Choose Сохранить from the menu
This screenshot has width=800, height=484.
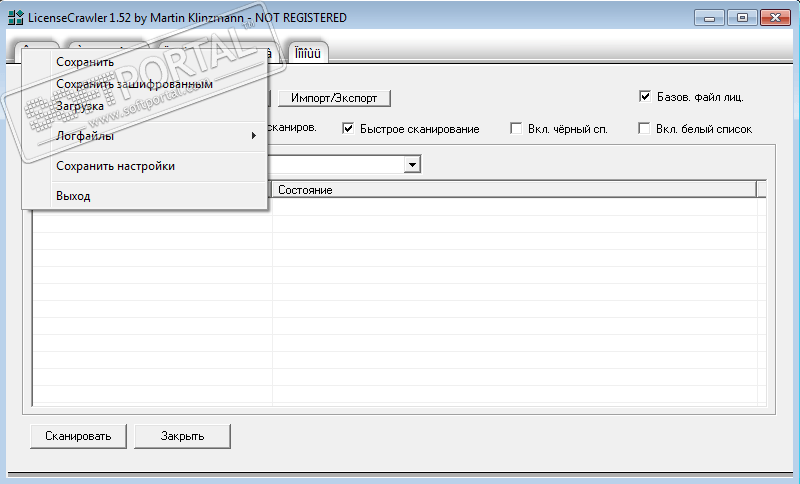click(x=144, y=62)
